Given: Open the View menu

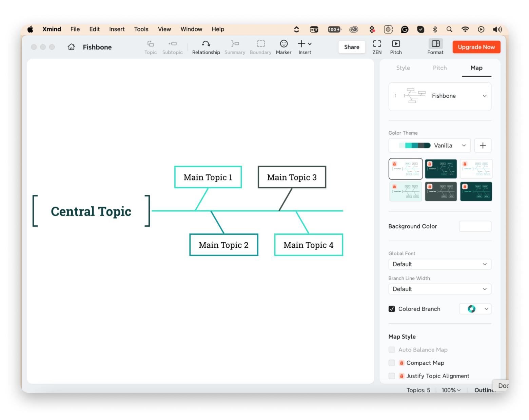Looking at the screenshot, I should click(164, 29).
